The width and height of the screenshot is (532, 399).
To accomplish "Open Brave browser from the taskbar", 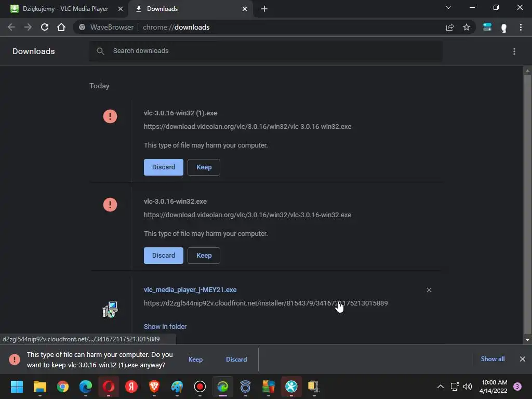I will pyautogui.click(x=154, y=387).
